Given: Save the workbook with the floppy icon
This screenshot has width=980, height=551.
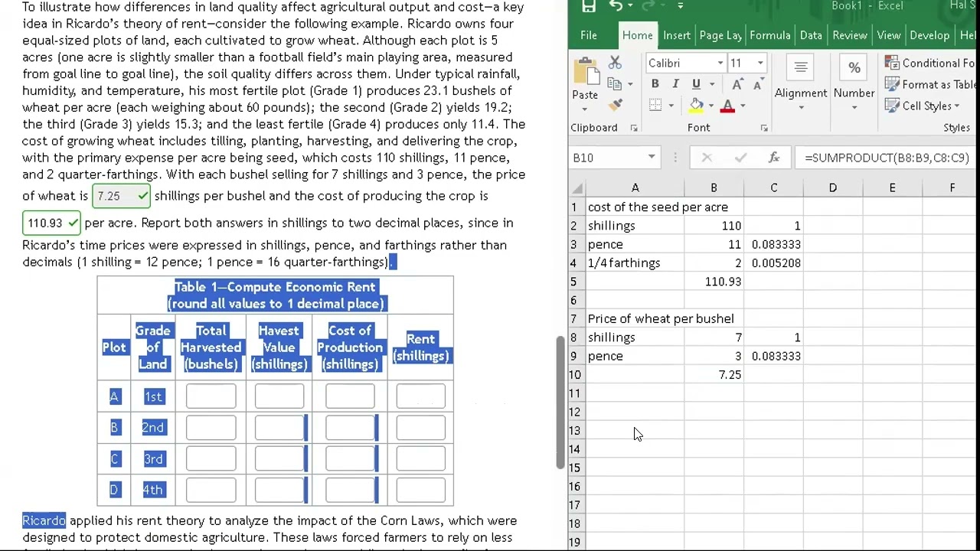Looking at the screenshot, I should click(x=588, y=7).
